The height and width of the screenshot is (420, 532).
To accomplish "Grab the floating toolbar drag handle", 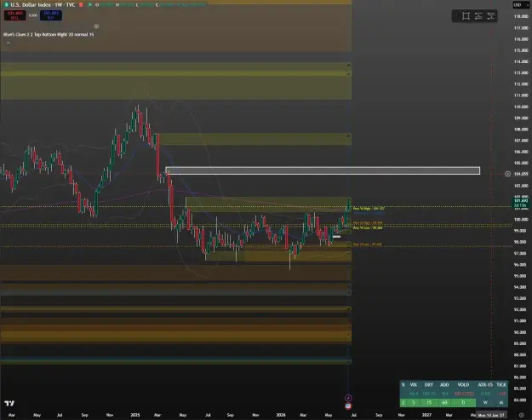I will [456, 15].
